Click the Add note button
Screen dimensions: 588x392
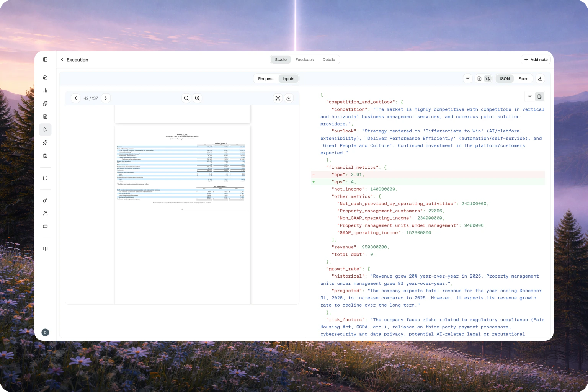[536, 60]
